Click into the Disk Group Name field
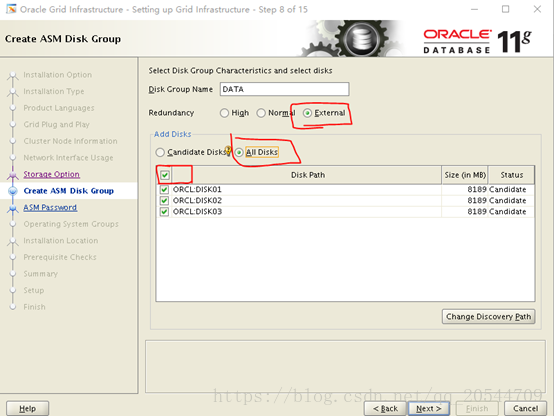This screenshot has width=554, height=416. (284, 89)
